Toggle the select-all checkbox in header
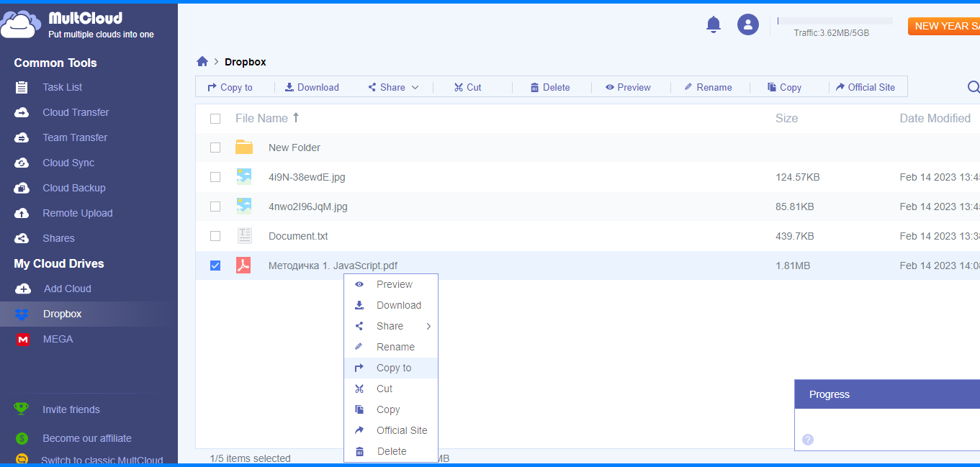Image resolution: width=980 pixels, height=467 pixels. (215, 119)
